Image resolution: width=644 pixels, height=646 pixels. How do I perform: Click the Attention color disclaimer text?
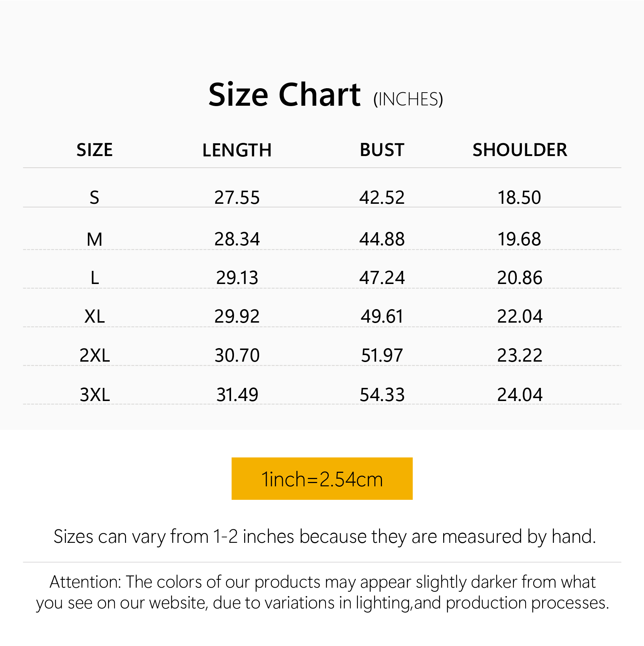click(x=322, y=592)
